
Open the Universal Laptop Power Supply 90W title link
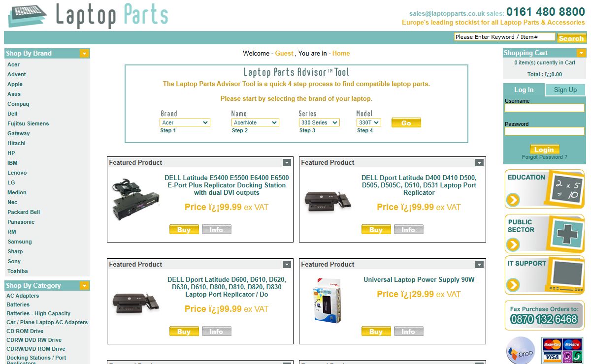(x=419, y=279)
